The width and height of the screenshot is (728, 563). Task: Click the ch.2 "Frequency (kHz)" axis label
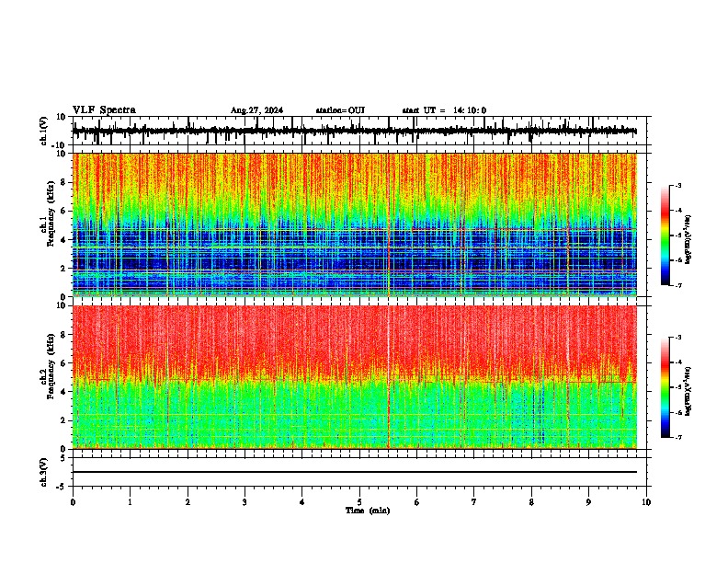tap(51, 366)
